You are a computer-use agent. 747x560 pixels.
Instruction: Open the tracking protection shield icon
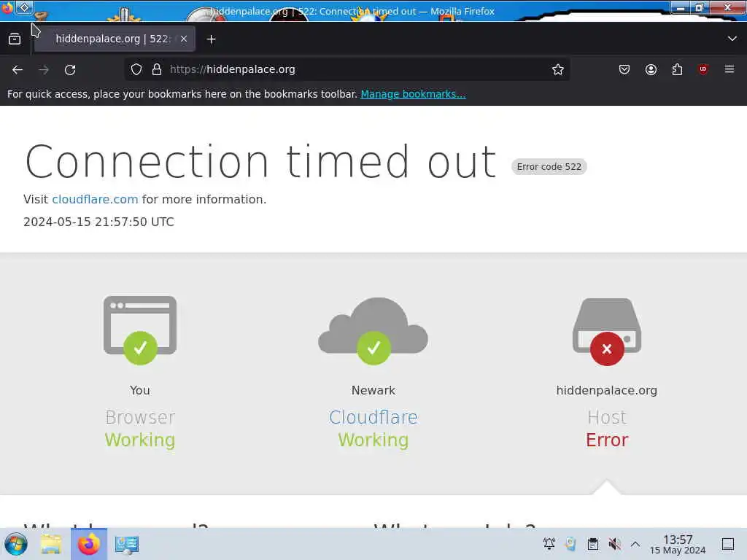pos(136,69)
